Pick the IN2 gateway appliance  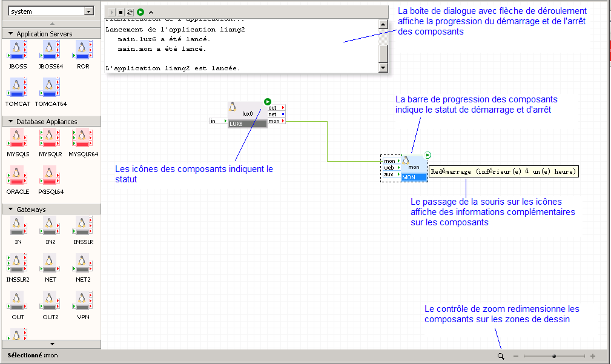[x=50, y=225]
